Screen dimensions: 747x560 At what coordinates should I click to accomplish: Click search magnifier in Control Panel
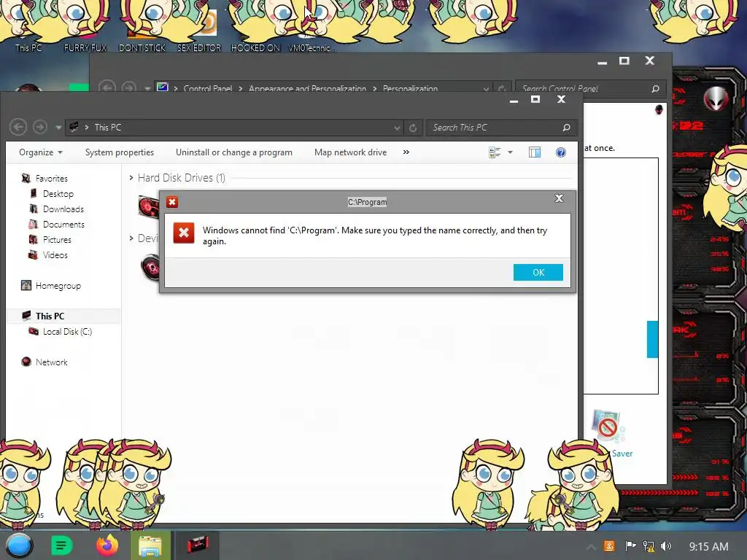pos(655,88)
